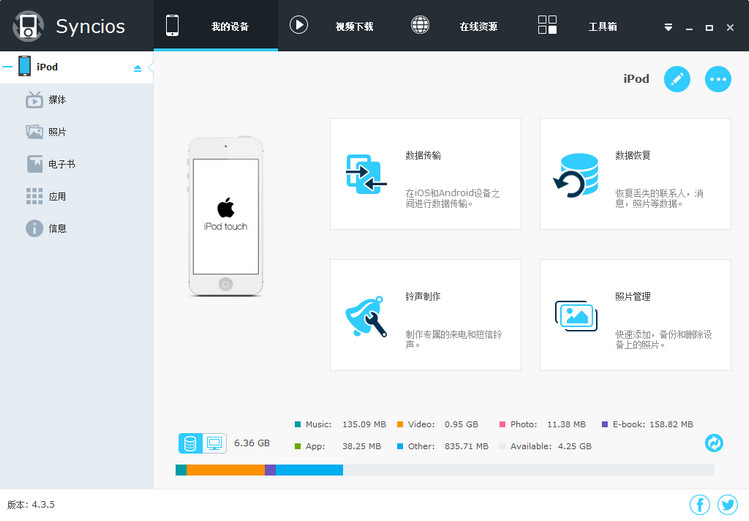The height and width of the screenshot is (521, 749).
Task: Open the 照片管理 card
Action: pyautogui.click(x=635, y=315)
